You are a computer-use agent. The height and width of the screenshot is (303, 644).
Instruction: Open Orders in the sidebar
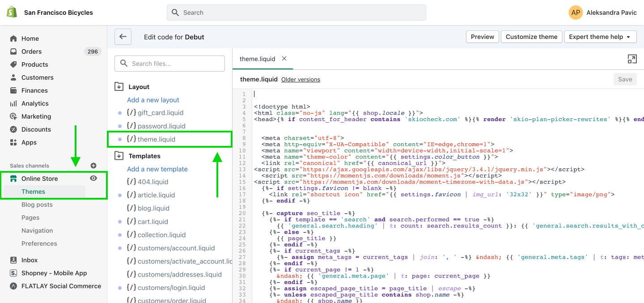click(x=32, y=51)
